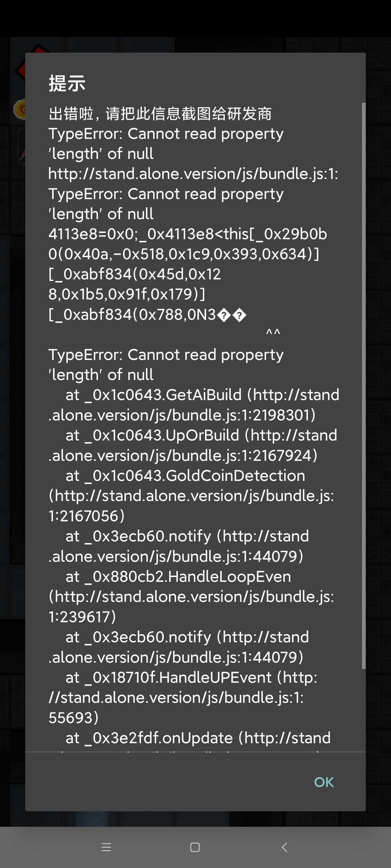Click the dialog's vertical scrollbar
391x868 pixels.
[363, 384]
